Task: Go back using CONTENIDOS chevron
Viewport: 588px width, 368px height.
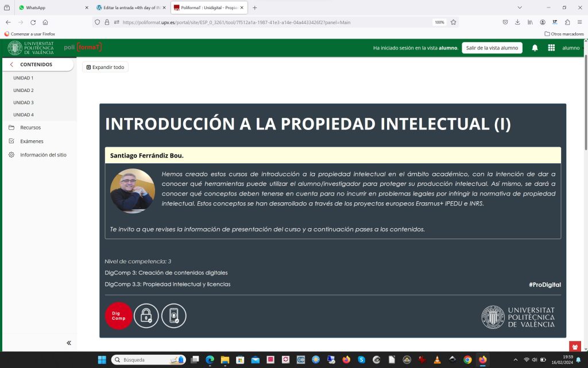Action: (11, 64)
